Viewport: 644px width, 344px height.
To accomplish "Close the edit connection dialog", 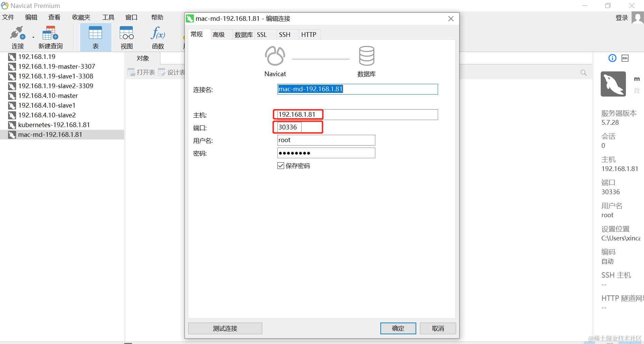I will [x=451, y=19].
